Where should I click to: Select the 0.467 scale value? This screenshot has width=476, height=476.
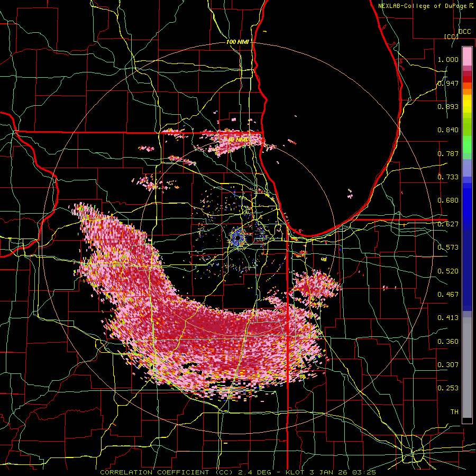pyautogui.click(x=448, y=295)
